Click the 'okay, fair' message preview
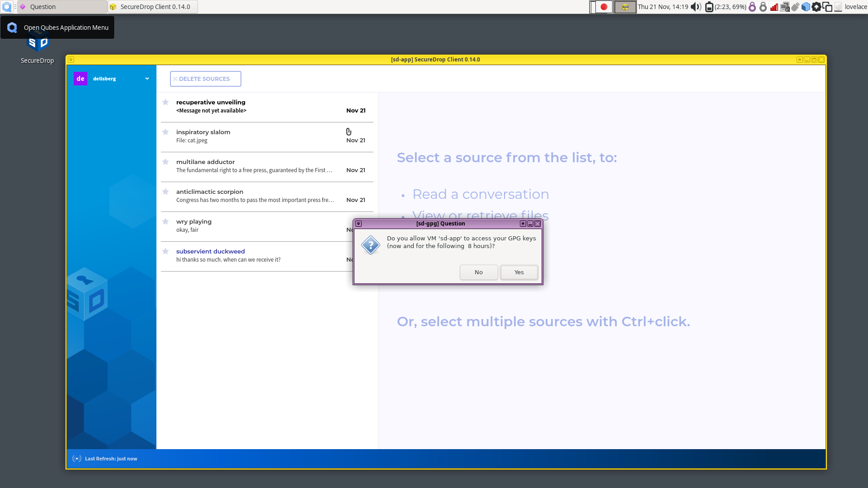The image size is (868, 488). pyautogui.click(x=187, y=230)
